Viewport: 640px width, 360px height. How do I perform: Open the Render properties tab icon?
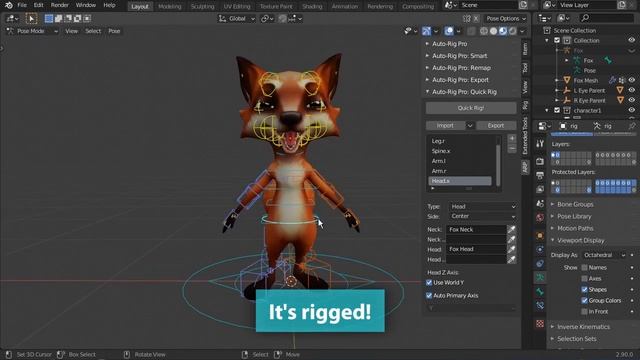coord(540,161)
